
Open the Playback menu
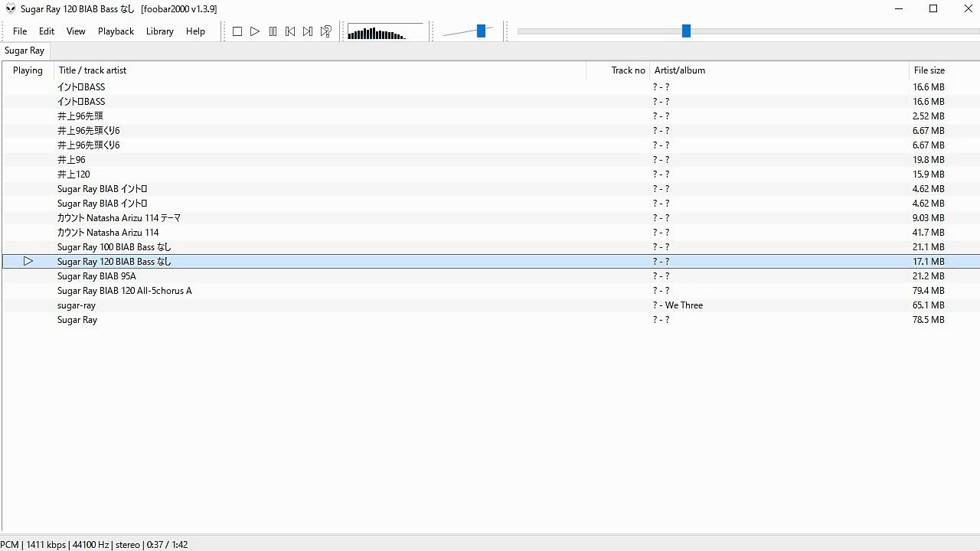coord(116,31)
